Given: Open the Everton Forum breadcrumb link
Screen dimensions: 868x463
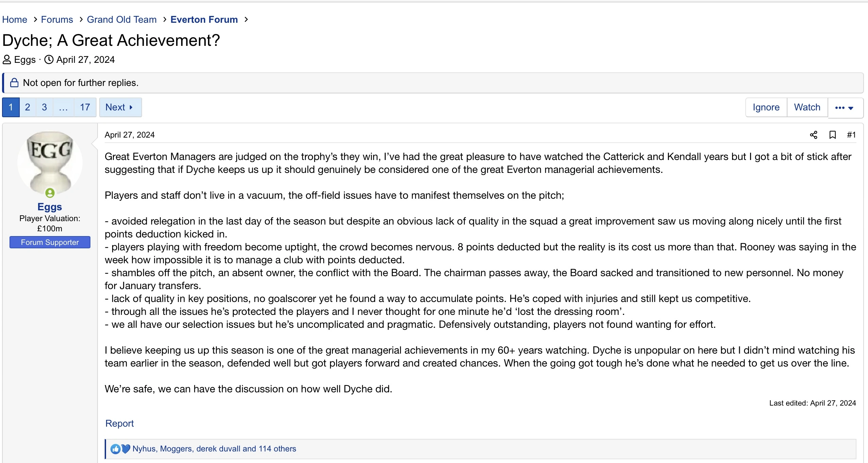Looking at the screenshot, I should (204, 20).
